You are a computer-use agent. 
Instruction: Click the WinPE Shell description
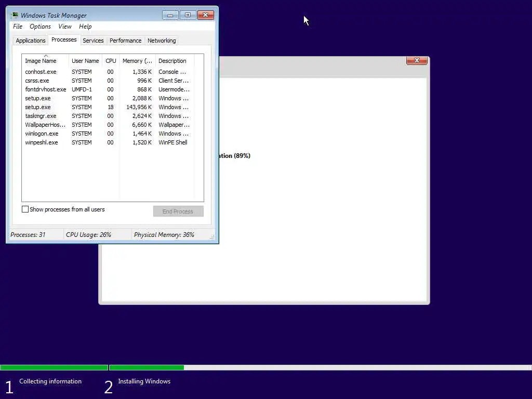click(172, 142)
